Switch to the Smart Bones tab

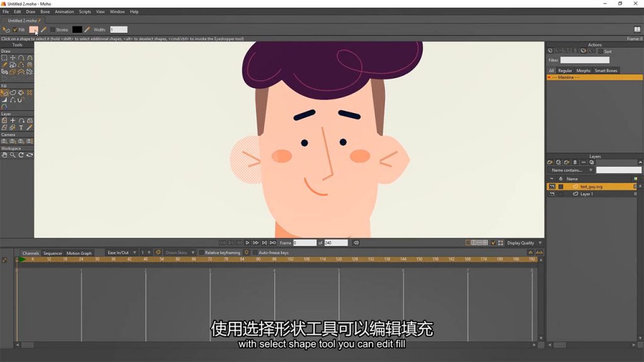[606, 70]
